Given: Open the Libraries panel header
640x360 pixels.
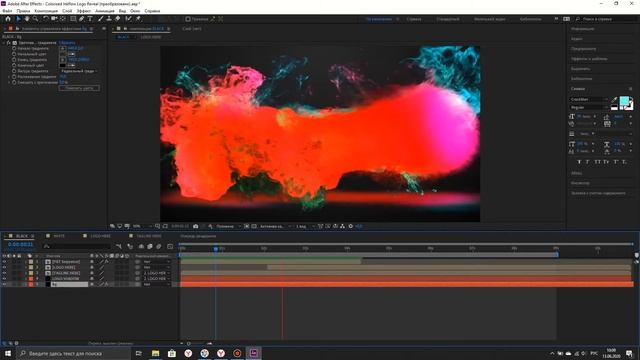Looking at the screenshot, I should [581, 78].
